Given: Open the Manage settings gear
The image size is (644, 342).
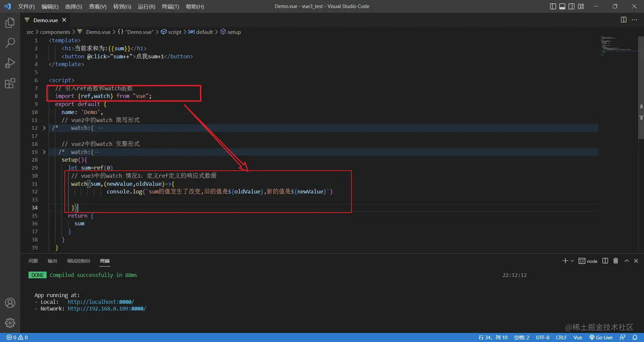Looking at the screenshot, I should coord(9,322).
